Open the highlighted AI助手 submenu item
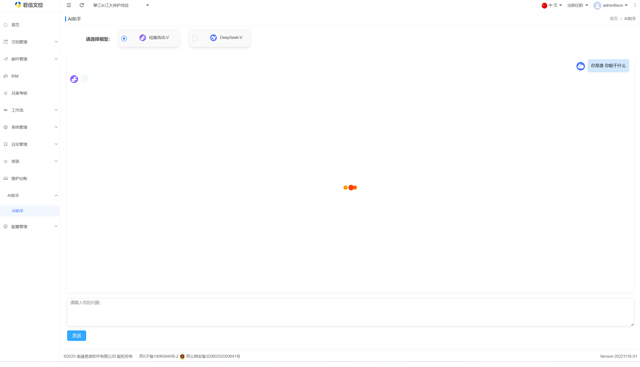 (30, 211)
